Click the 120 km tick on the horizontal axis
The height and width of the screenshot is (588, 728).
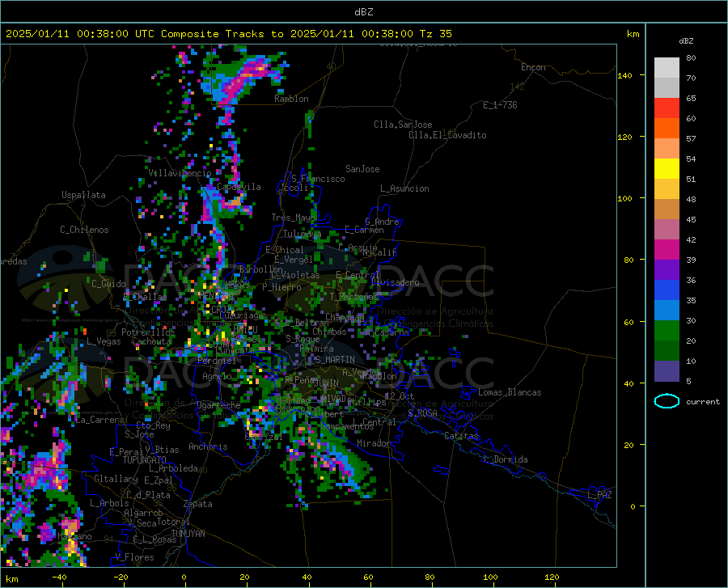click(552, 577)
